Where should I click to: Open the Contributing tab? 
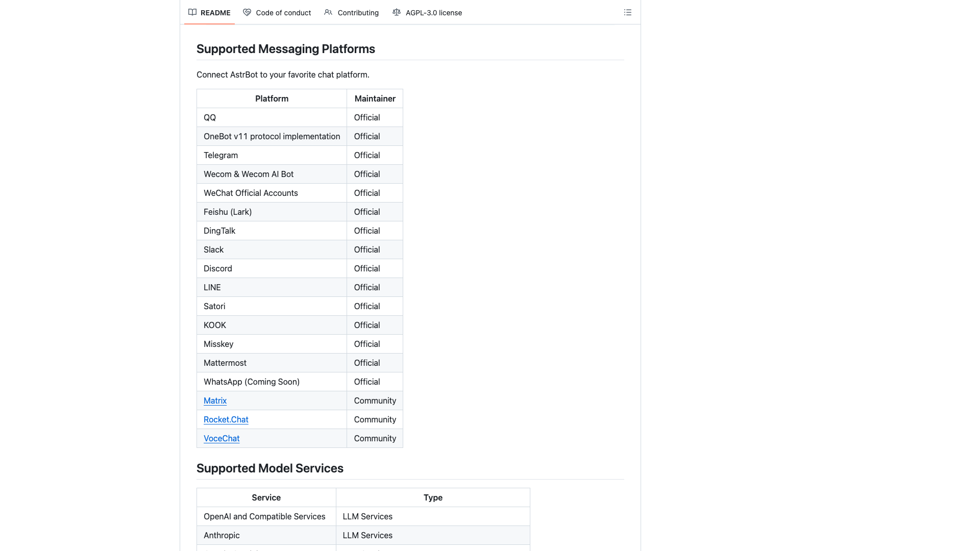coord(352,12)
